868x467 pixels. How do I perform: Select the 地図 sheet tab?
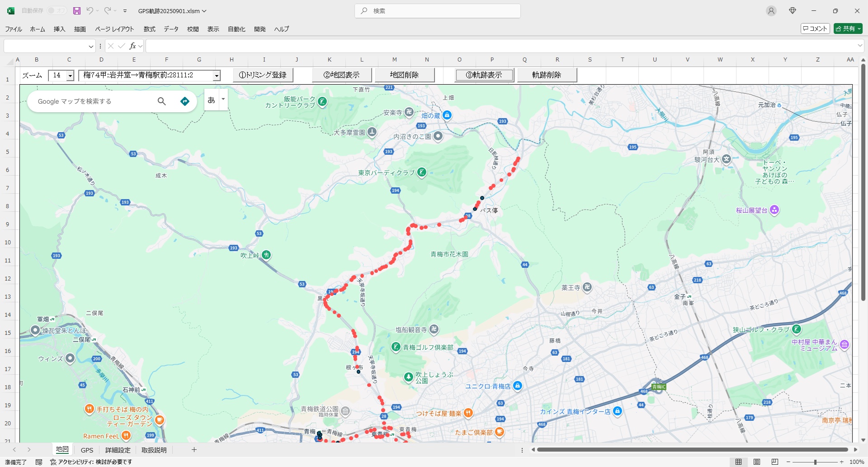62,449
